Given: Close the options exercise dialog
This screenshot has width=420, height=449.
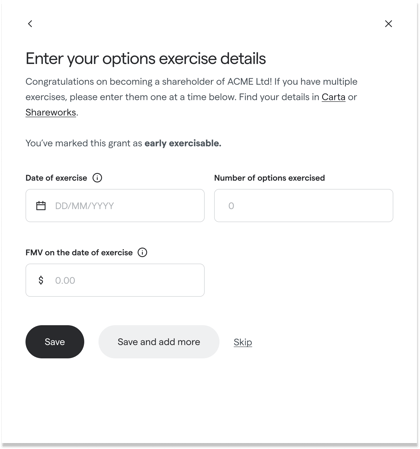Looking at the screenshot, I should 388,24.
